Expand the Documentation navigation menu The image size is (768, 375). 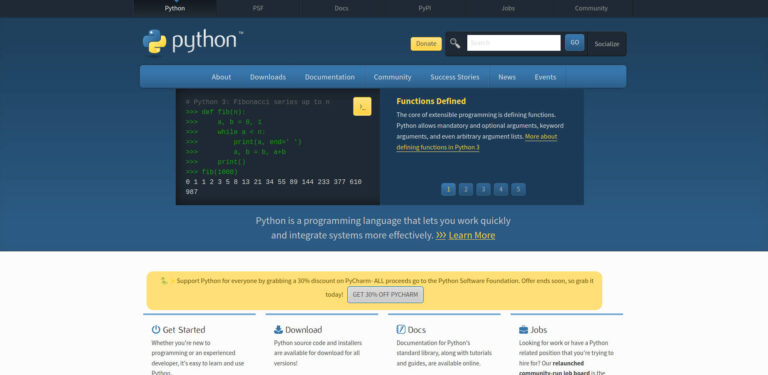pos(330,77)
